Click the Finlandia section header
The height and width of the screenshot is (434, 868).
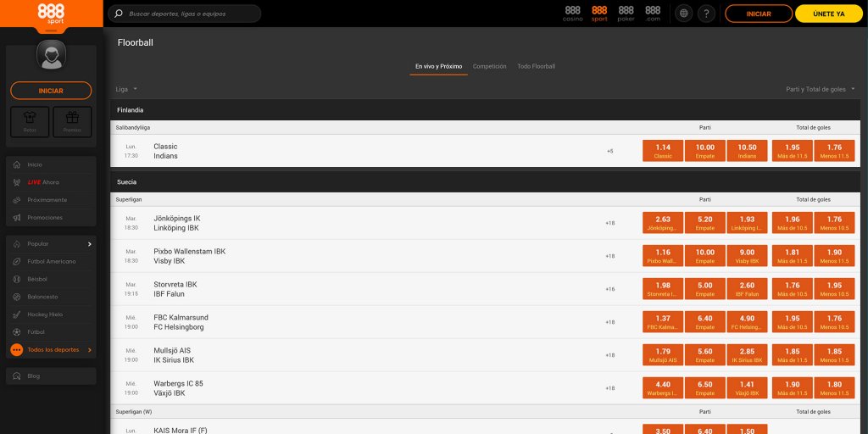(485, 109)
